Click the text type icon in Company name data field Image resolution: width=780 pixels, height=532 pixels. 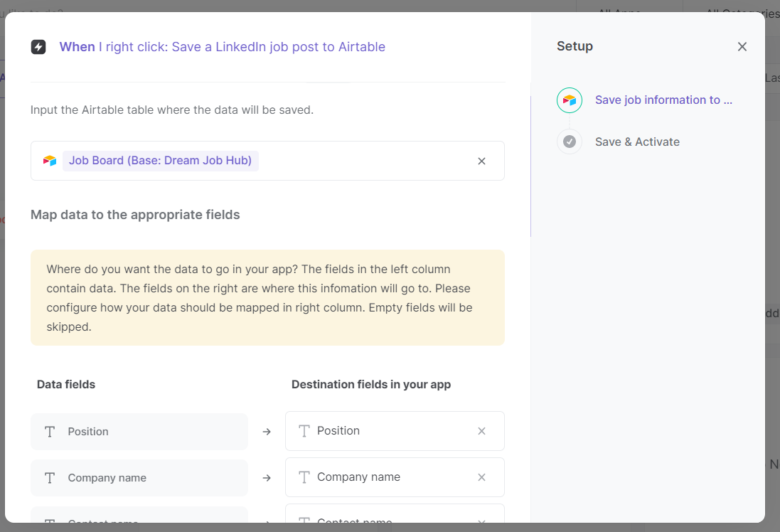coord(50,478)
